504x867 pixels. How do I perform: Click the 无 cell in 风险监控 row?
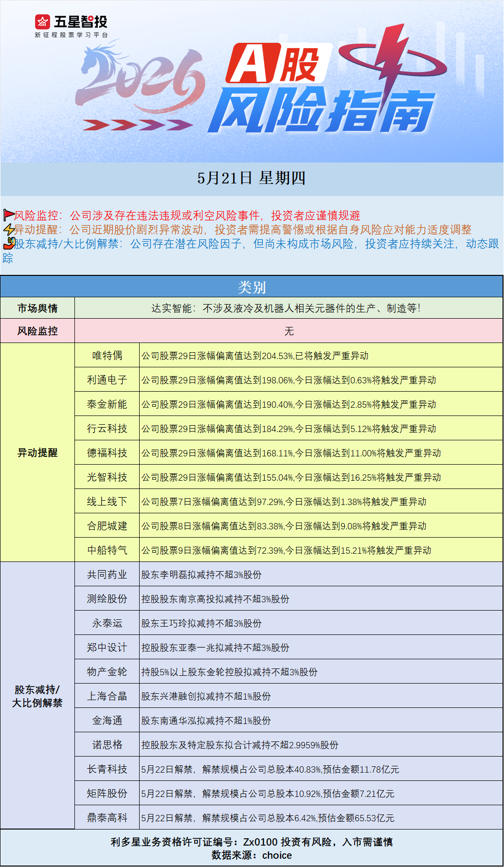[x=289, y=331]
